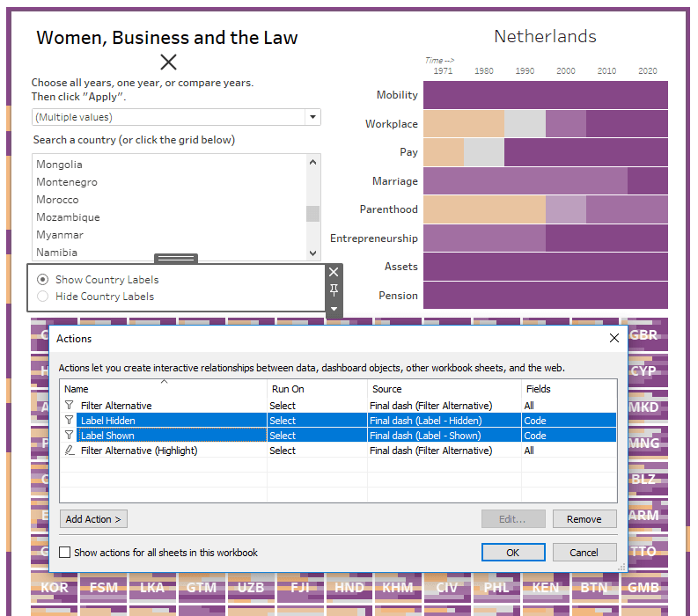This screenshot has width=698, height=616.
Task: Click the large X icon below the title
Action: click(x=168, y=62)
